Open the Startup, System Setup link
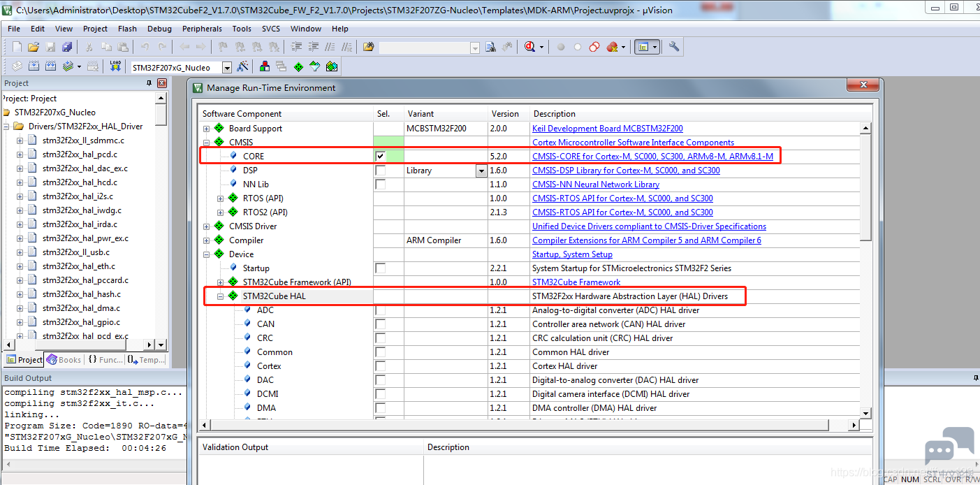Image resolution: width=980 pixels, height=485 pixels. (572, 254)
